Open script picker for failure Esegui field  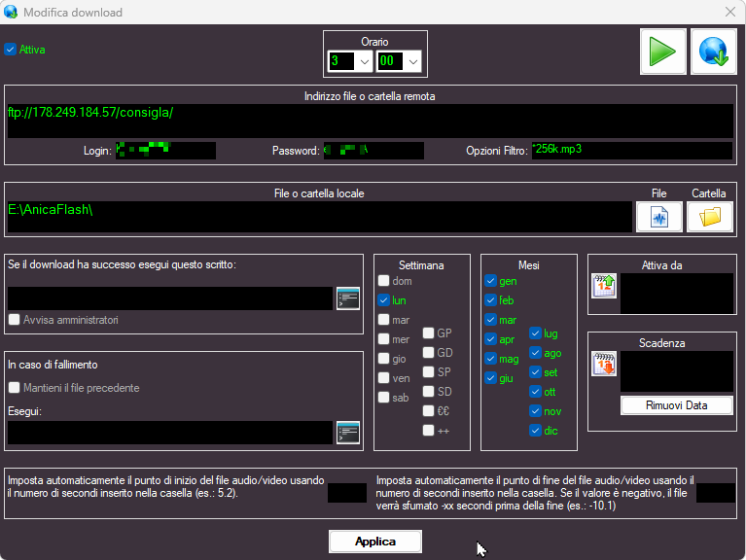pyautogui.click(x=348, y=433)
